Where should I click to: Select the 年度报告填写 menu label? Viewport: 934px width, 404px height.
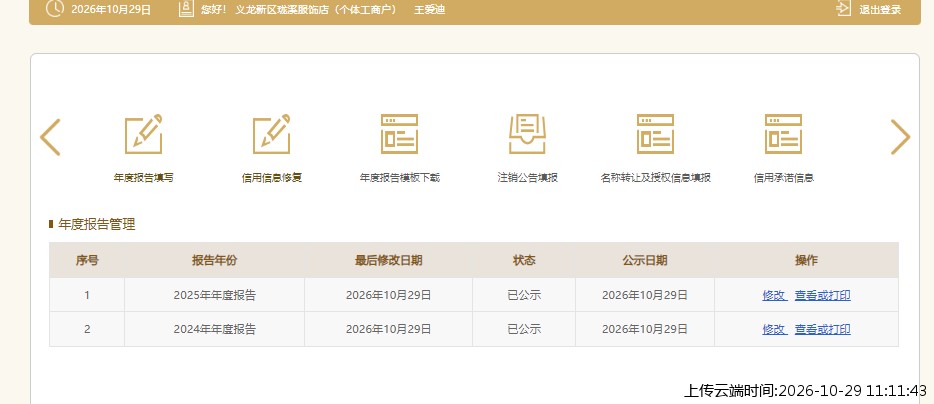click(x=144, y=178)
